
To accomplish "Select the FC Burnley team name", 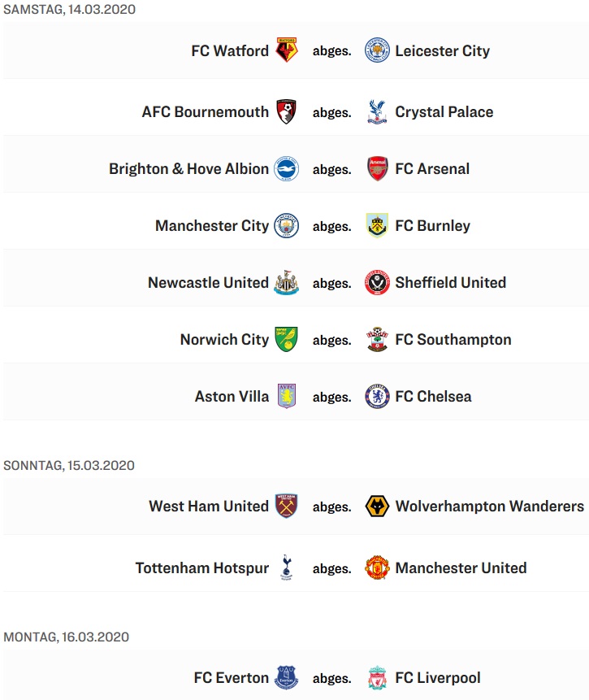I will [433, 226].
